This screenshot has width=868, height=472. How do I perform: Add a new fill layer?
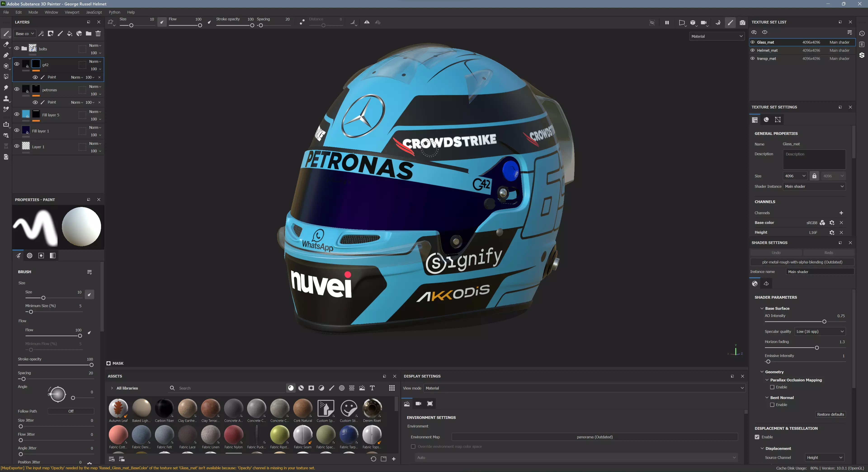point(69,34)
